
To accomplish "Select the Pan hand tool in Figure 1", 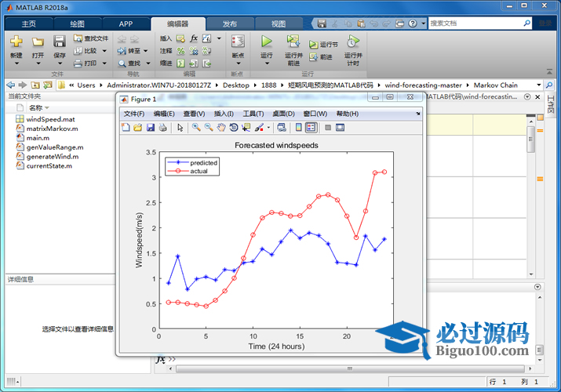I will [x=221, y=127].
